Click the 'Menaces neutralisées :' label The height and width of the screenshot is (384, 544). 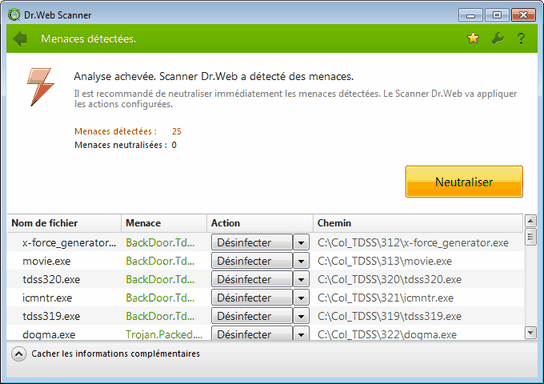121,145
